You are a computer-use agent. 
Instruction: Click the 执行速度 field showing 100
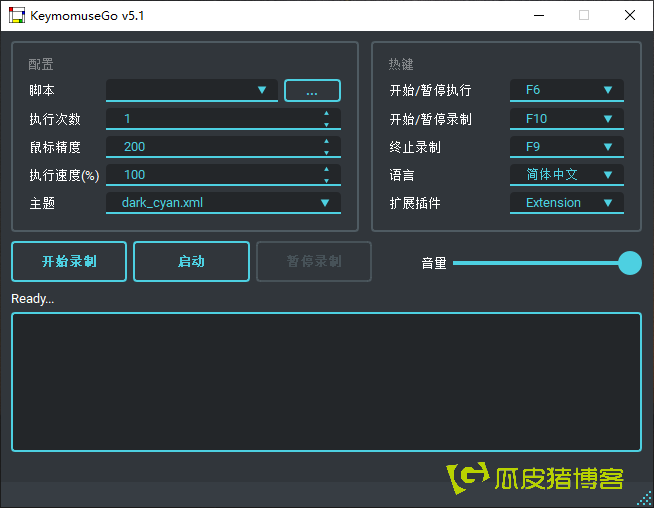coord(223,175)
